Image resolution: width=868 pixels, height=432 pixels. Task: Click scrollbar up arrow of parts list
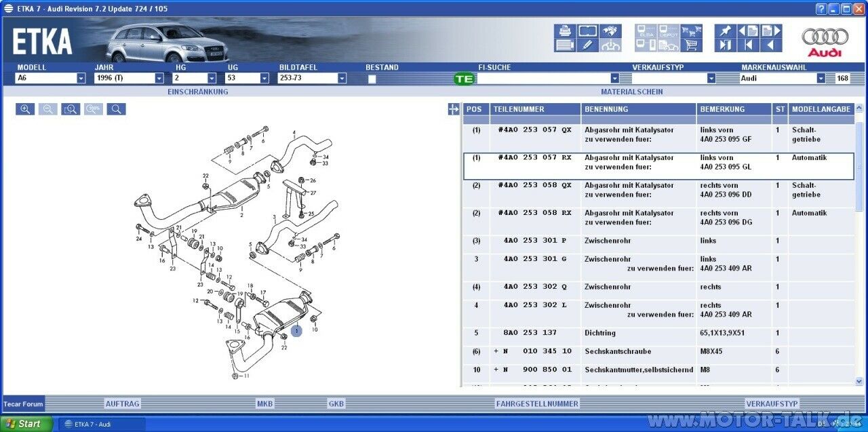tap(859, 108)
